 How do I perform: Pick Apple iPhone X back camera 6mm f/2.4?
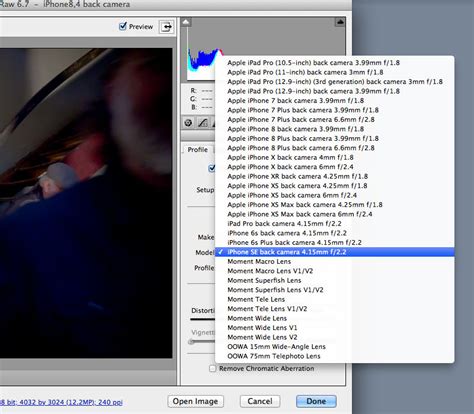click(x=335, y=167)
